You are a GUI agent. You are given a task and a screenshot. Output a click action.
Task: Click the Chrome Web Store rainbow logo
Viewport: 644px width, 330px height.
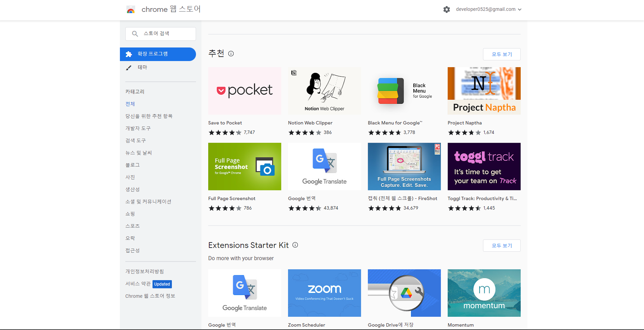pos(131,9)
